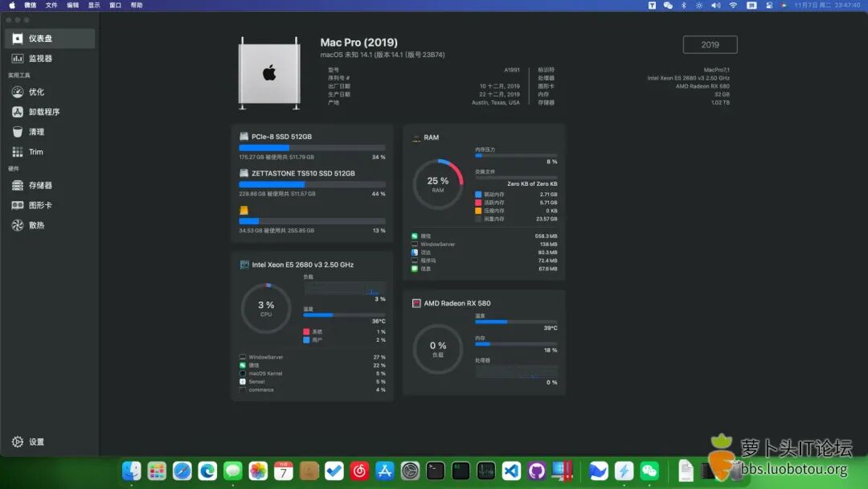Screen dimensions: 868x489
Task: Click the Sensei 5 % process row
Action: point(312,381)
